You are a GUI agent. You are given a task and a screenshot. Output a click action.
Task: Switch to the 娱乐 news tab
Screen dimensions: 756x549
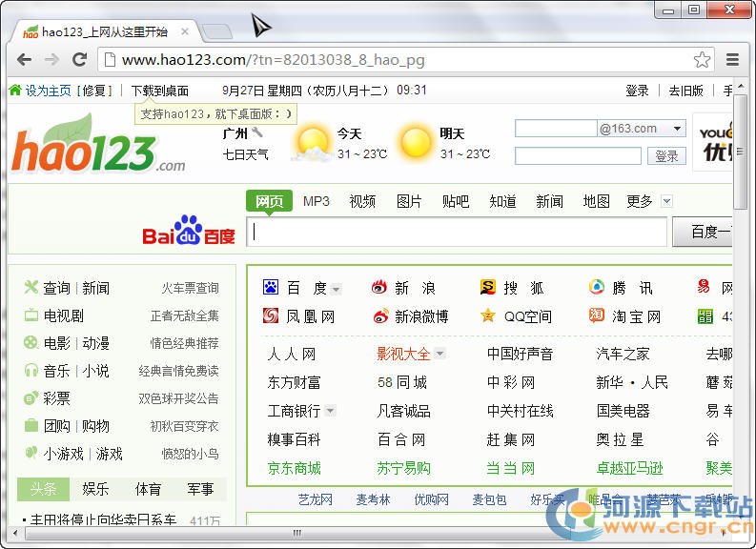[95, 489]
